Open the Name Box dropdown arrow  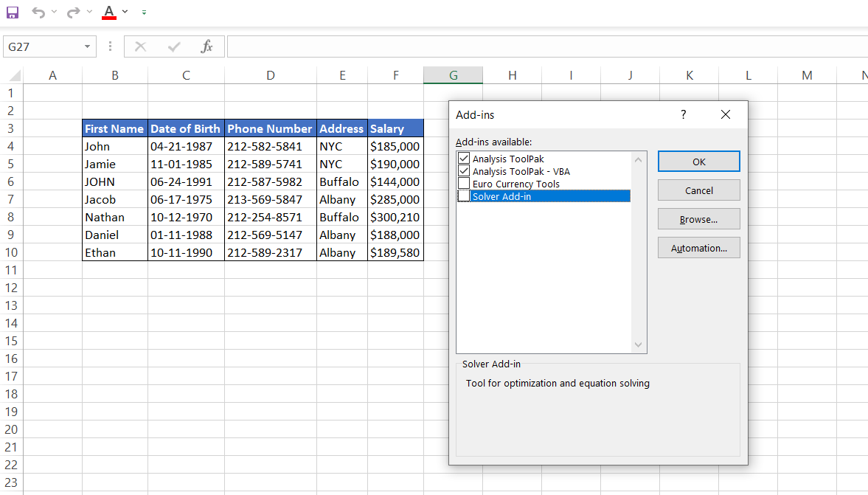[87, 46]
